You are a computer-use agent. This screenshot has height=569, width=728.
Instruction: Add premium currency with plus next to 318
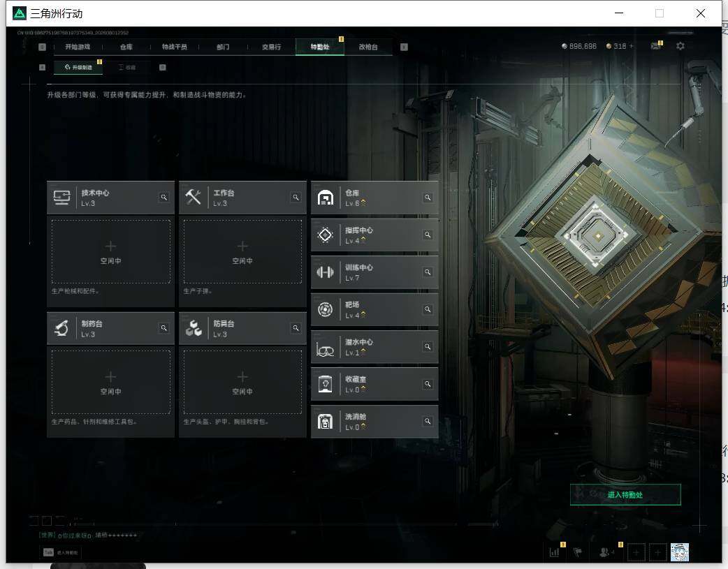pos(632,46)
